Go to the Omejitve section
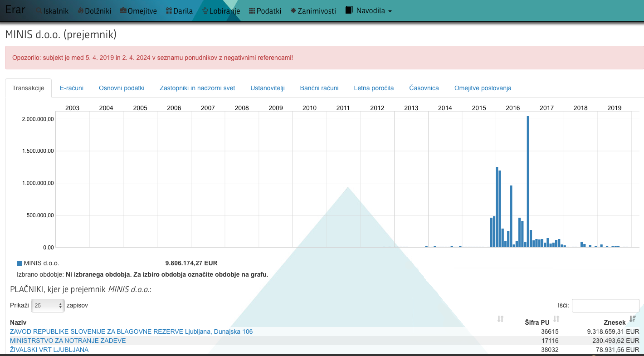The image size is (644, 356). [139, 11]
